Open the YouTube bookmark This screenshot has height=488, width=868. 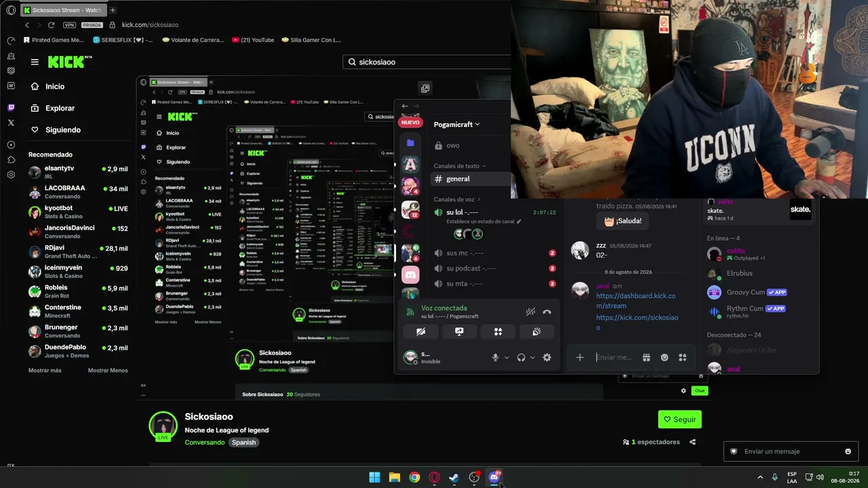point(253,40)
